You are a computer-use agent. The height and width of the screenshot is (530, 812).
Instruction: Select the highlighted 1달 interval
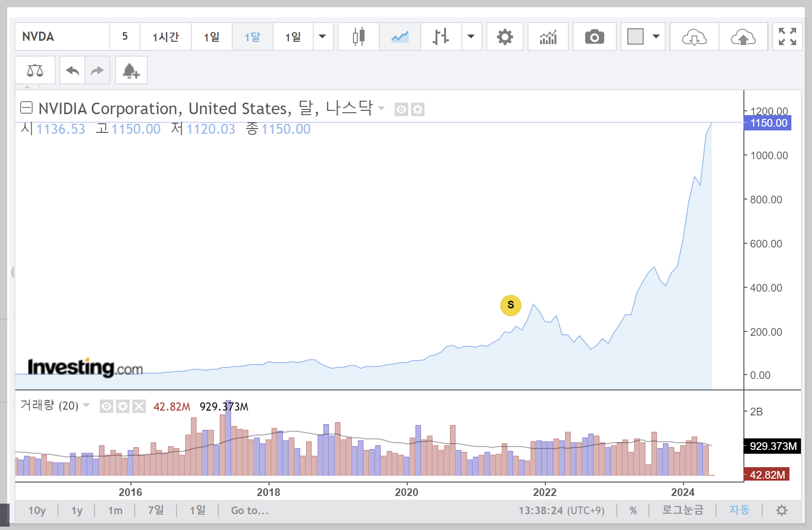point(252,36)
